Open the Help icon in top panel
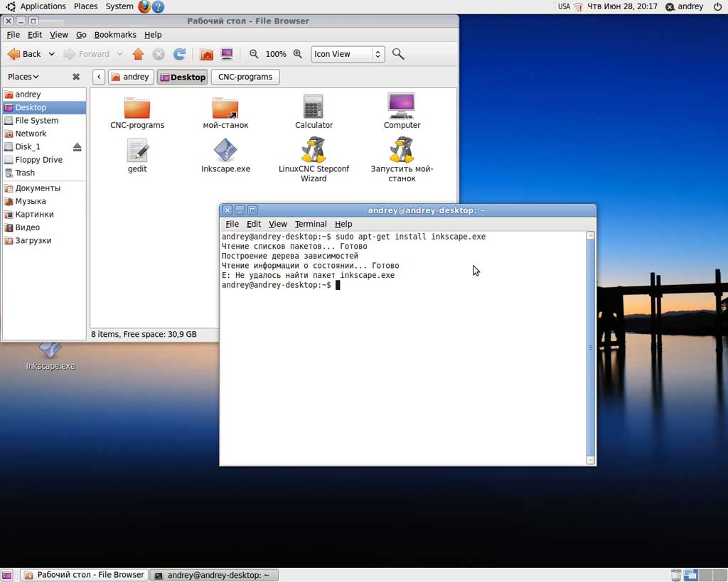This screenshot has height=582, width=728. click(158, 6)
